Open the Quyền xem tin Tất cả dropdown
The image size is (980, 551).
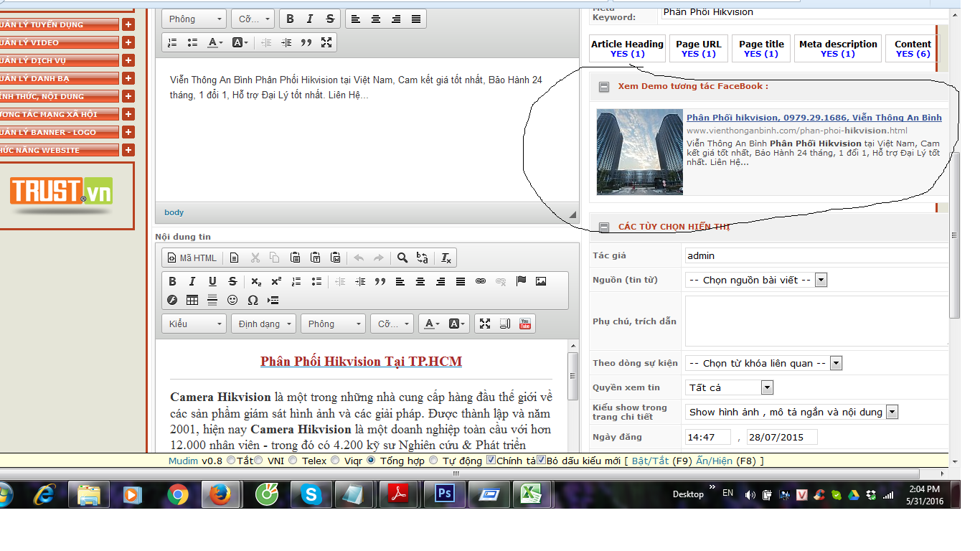pos(730,387)
